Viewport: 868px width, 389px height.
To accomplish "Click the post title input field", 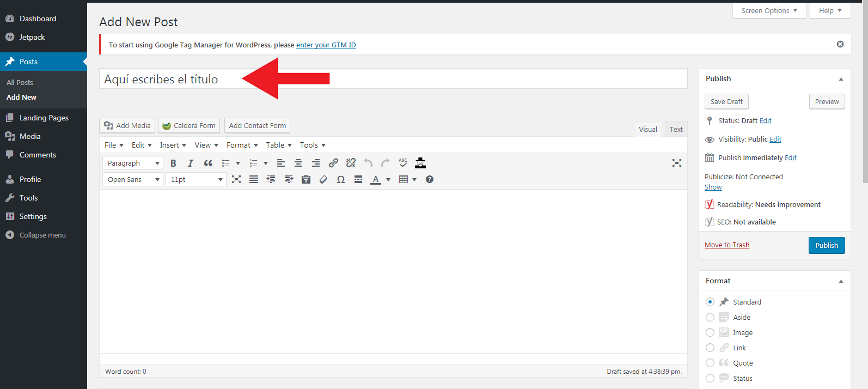I will [x=392, y=79].
